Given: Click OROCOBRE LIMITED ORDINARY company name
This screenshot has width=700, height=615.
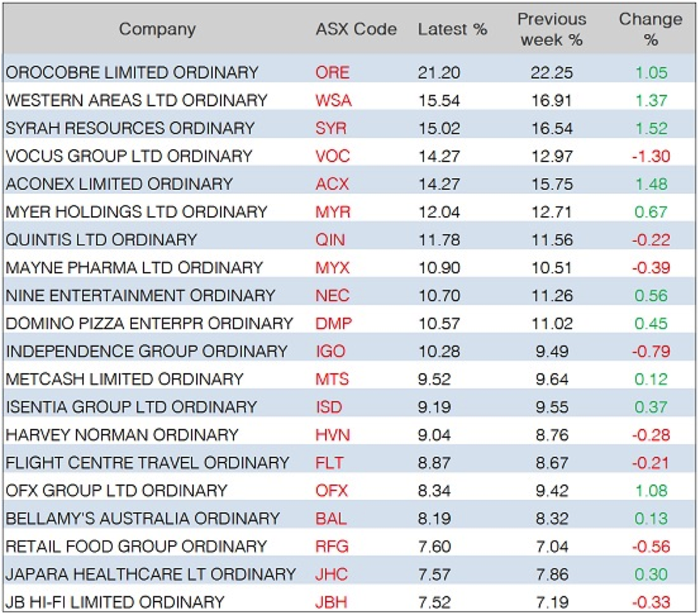Looking at the screenshot, I should tap(132, 73).
